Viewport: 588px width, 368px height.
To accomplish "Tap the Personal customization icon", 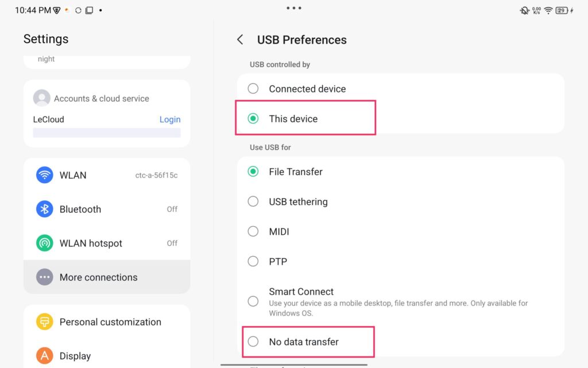I will coord(45,321).
